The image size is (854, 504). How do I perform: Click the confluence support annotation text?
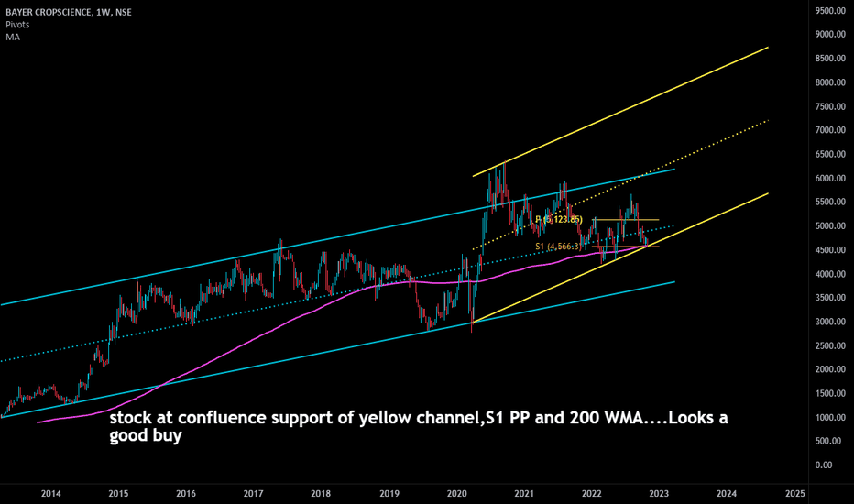click(418, 426)
